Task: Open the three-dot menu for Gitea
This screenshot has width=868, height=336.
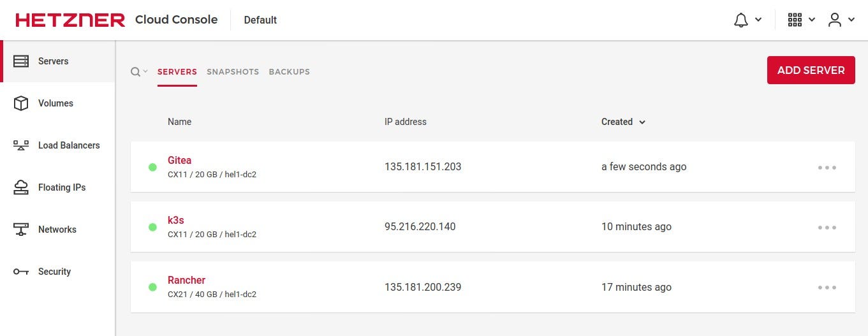Action: [x=827, y=168]
